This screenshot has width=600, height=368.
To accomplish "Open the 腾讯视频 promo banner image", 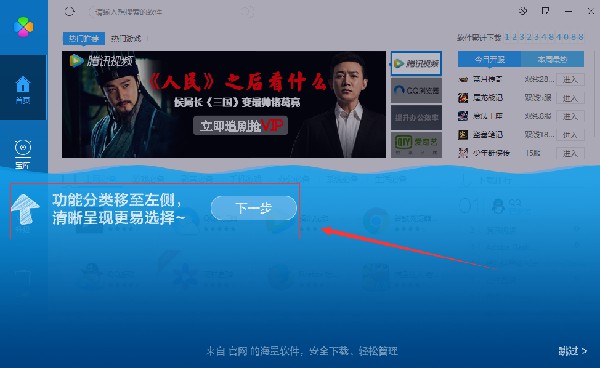I will (224, 104).
